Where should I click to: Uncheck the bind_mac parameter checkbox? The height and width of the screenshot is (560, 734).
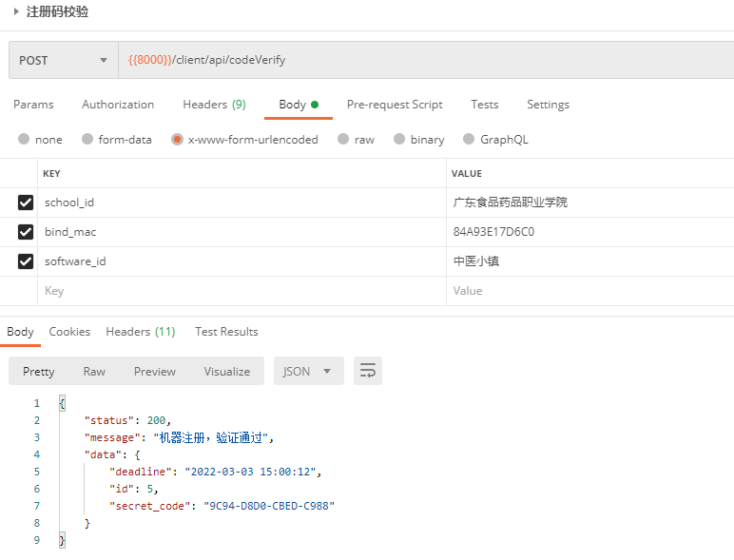pyautogui.click(x=26, y=232)
